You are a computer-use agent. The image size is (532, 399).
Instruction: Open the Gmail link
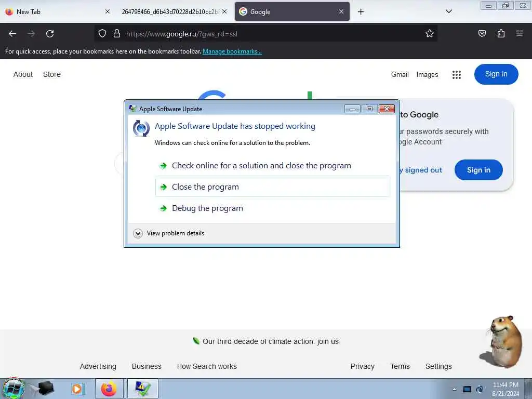[x=400, y=74]
